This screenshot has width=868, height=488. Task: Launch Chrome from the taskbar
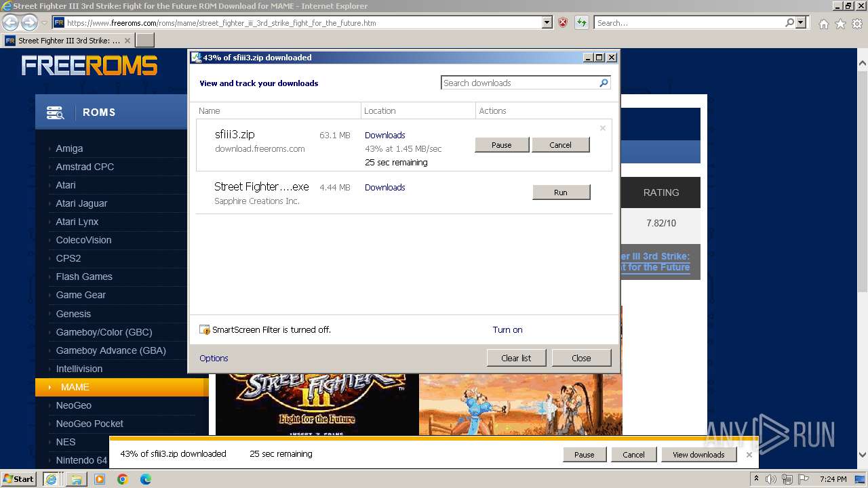point(123,479)
